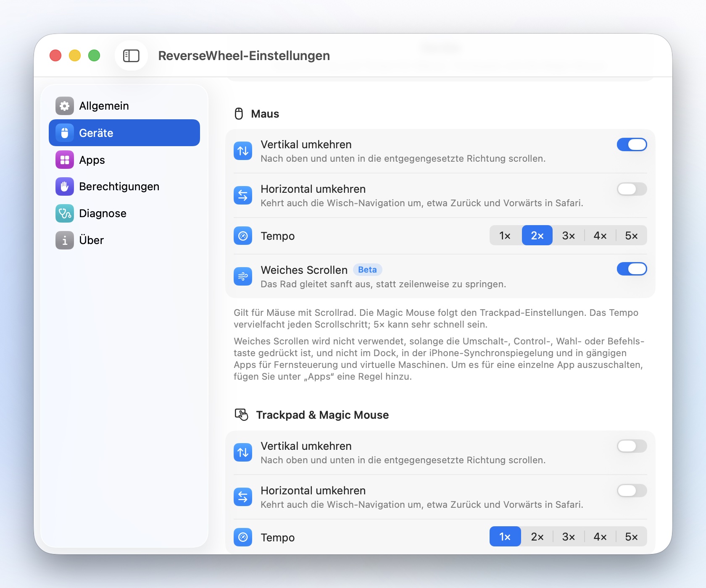
Task: Enable Horizontal umkehren for Maus
Action: [x=632, y=189]
